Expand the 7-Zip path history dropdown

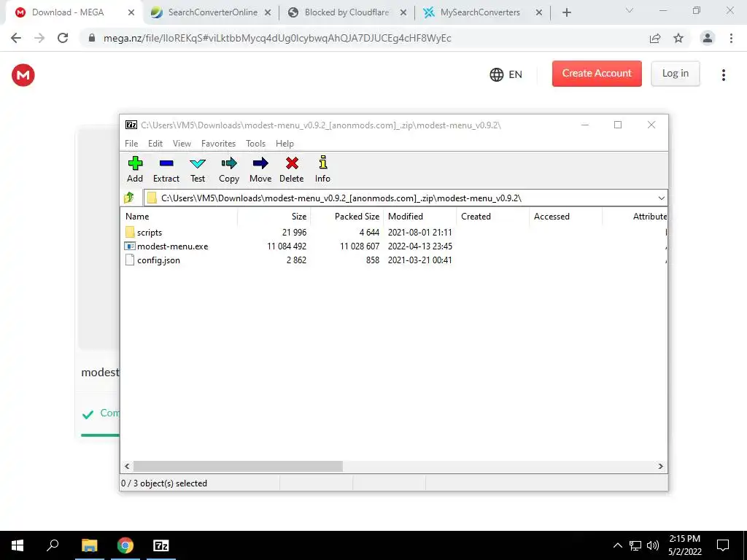661,198
